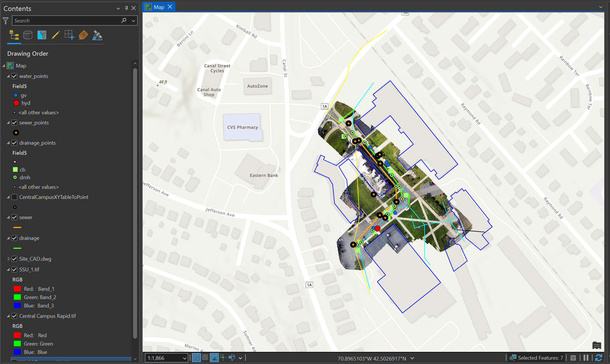610x364 pixels.
Task: Click the clear selection icon in status bar
Action: point(573,358)
